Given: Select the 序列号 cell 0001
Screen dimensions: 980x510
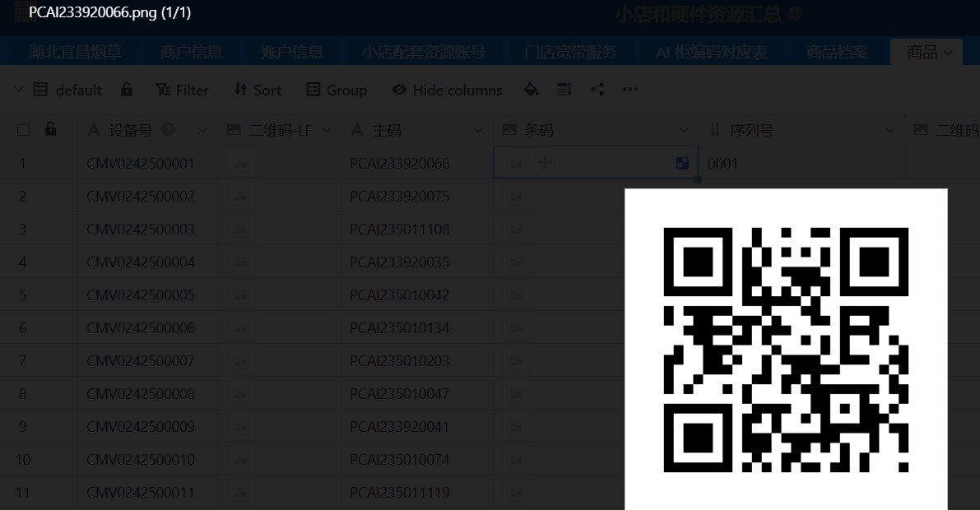Looking at the screenshot, I should (x=802, y=163).
